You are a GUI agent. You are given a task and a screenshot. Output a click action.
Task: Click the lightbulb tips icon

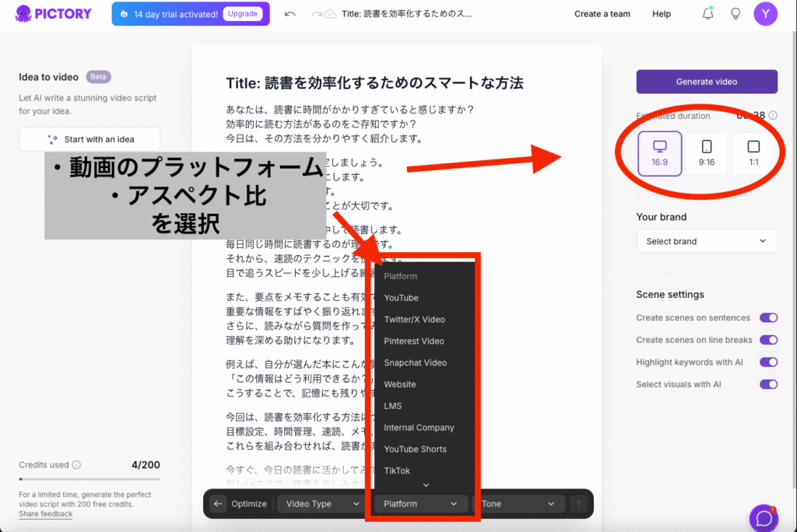[x=736, y=14]
